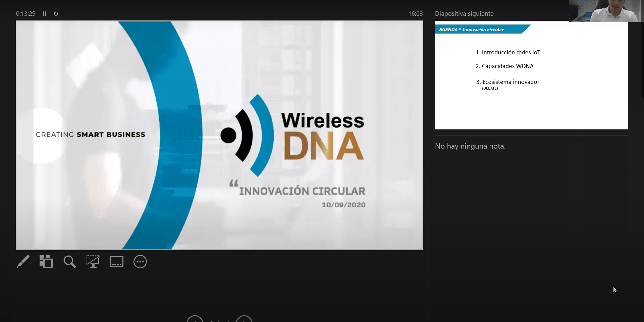Restart the presentation timer
The width and height of the screenshot is (644, 322).
[56, 14]
